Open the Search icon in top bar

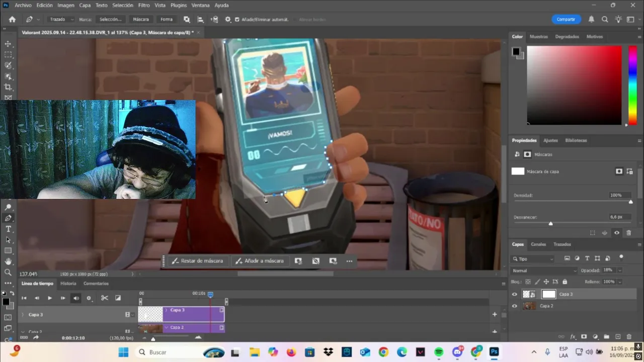coord(605,19)
